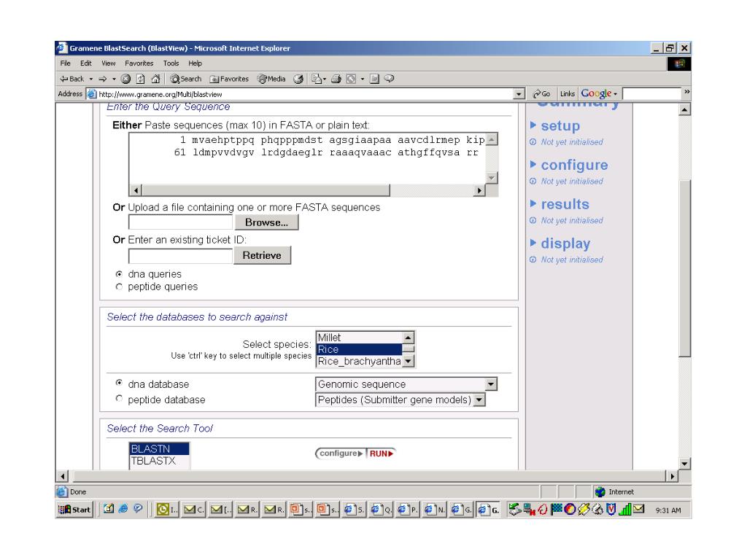
Task: Open the Help menu
Action: pyautogui.click(x=195, y=63)
